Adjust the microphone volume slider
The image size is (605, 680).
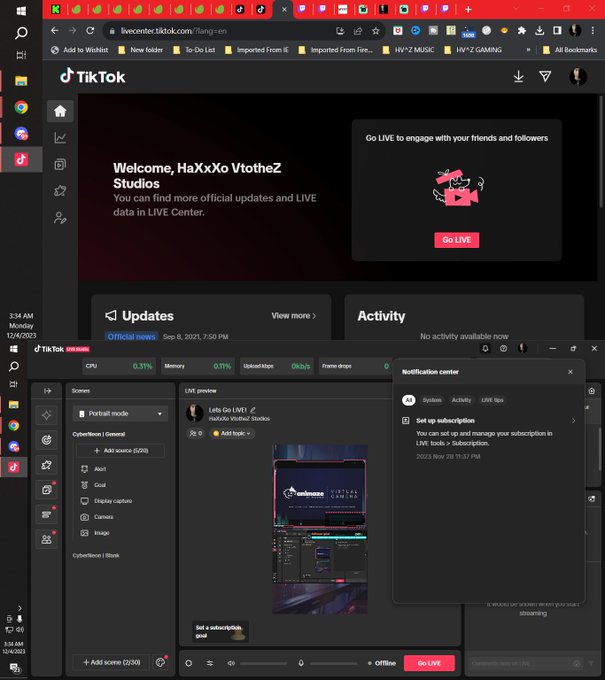[x=334, y=663]
